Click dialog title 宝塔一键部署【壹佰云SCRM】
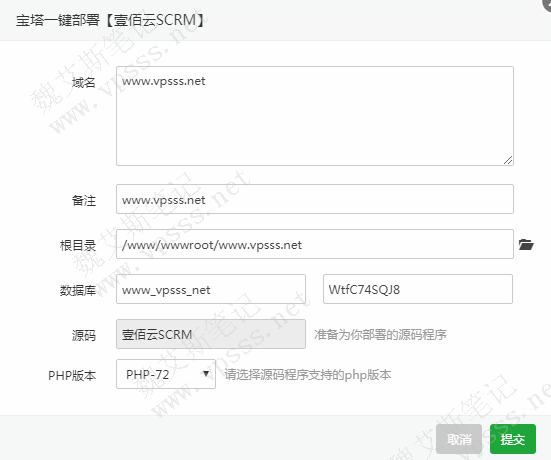The image size is (551, 460). tap(111, 20)
